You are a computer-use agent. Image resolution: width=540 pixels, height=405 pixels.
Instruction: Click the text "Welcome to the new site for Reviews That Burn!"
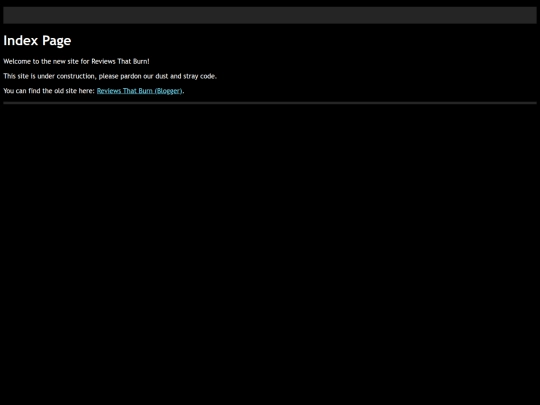[76, 61]
